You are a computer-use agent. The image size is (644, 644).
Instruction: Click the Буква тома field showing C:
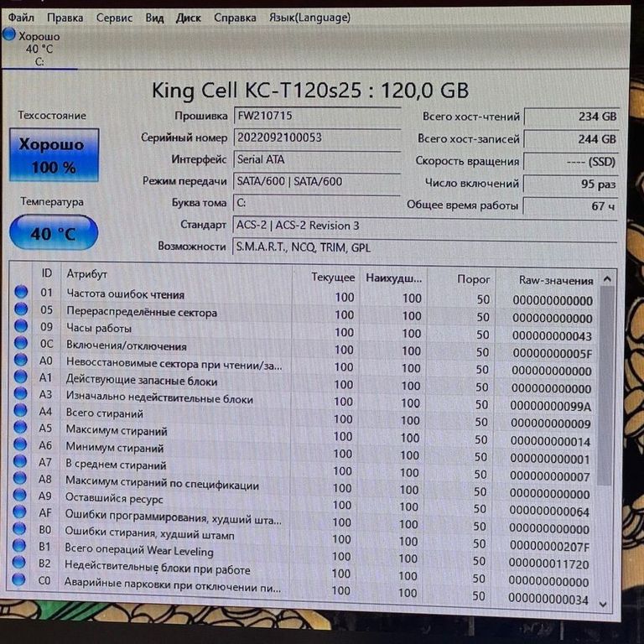[x=316, y=203]
